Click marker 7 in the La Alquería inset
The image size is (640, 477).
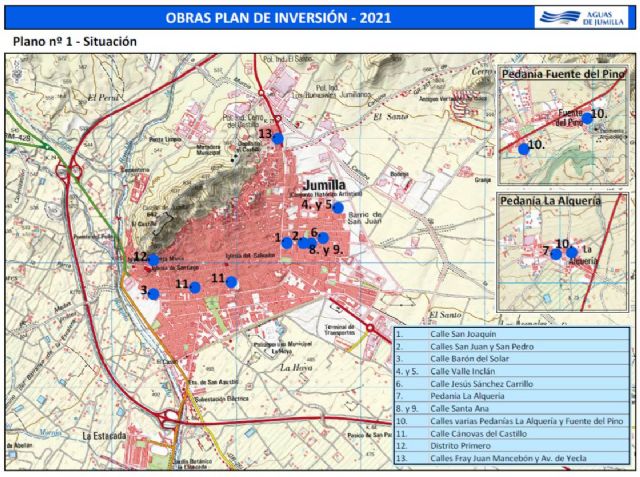coord(556,254)
